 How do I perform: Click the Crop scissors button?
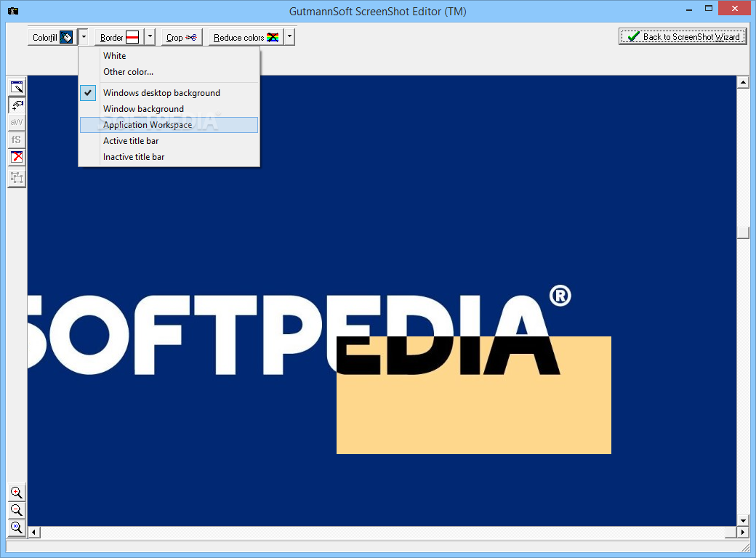coord(181,37)
